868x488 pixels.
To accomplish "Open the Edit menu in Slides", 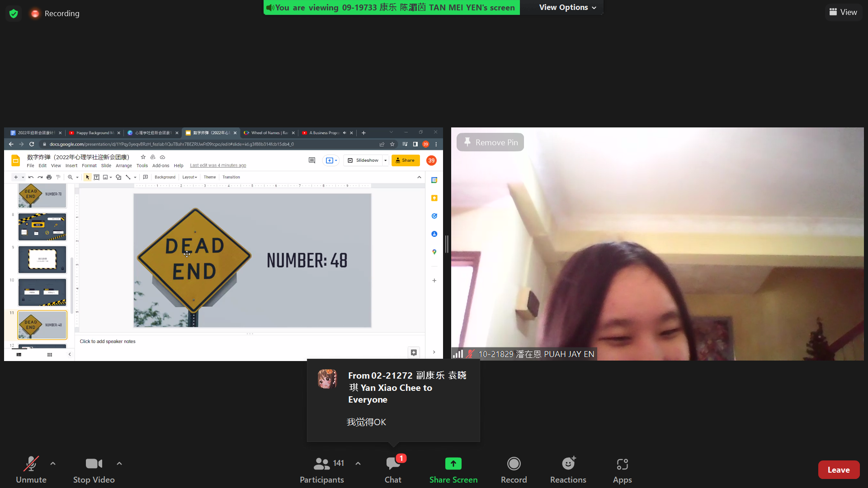I will click(42, 166).
